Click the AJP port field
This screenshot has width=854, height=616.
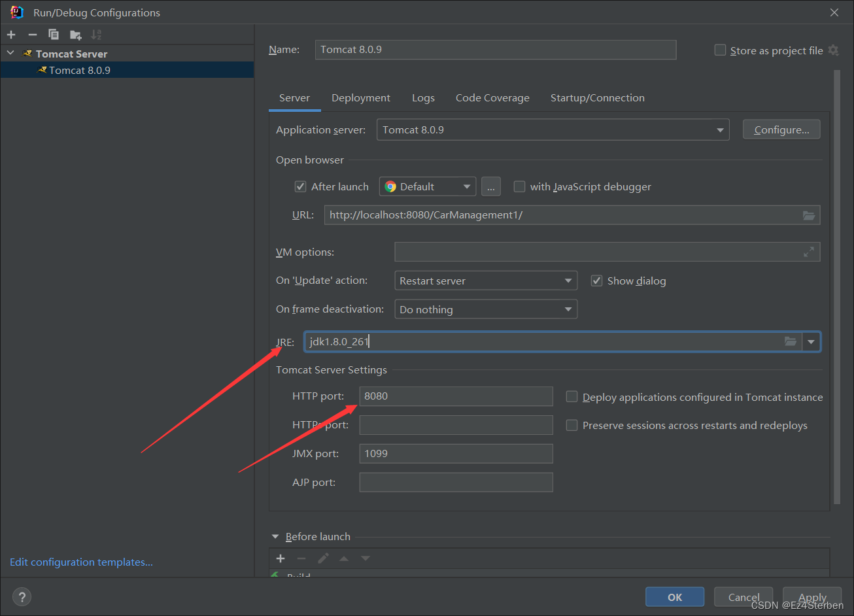456,482
